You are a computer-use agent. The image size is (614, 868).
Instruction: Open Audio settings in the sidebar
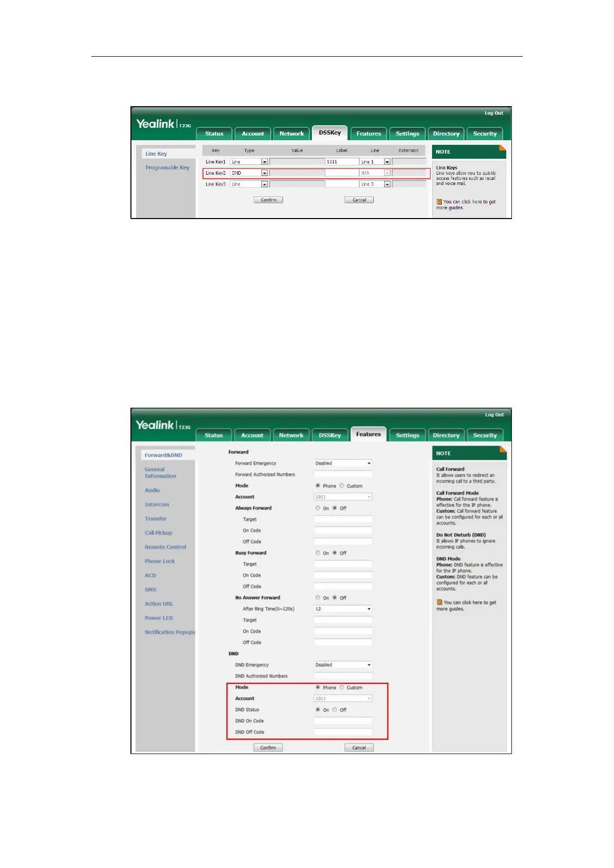(x=152, y=490)
